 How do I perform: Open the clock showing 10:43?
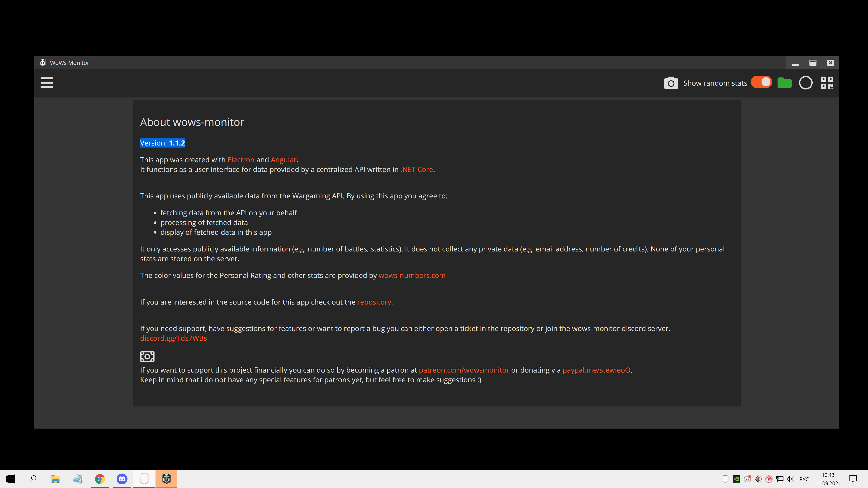pos(828,479)
